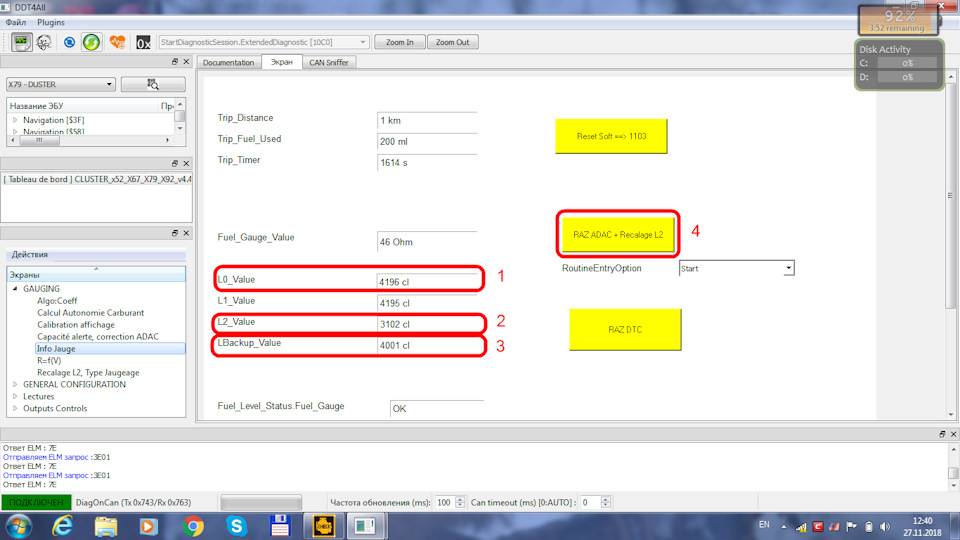The height and width of the screenshot is (540, 960).
Task: Select Calibration affichage in the screens tree
Action: [76, 325]
